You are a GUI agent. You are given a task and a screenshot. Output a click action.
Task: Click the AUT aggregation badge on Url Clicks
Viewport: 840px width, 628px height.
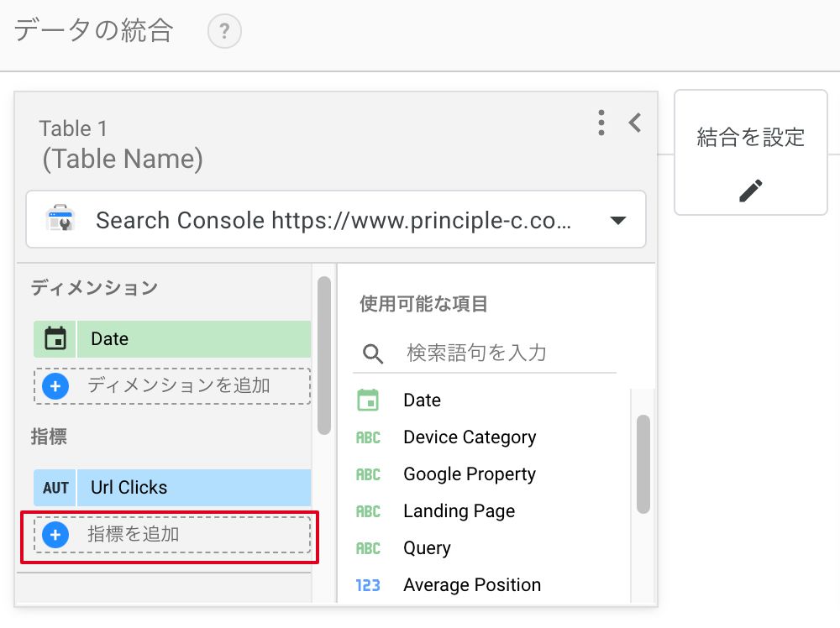tap(55, 488)
